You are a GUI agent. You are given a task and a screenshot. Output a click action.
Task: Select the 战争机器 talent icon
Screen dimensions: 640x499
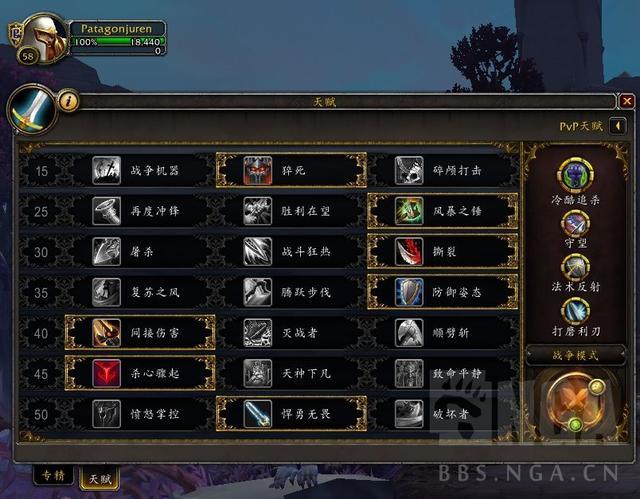[107, 170]
